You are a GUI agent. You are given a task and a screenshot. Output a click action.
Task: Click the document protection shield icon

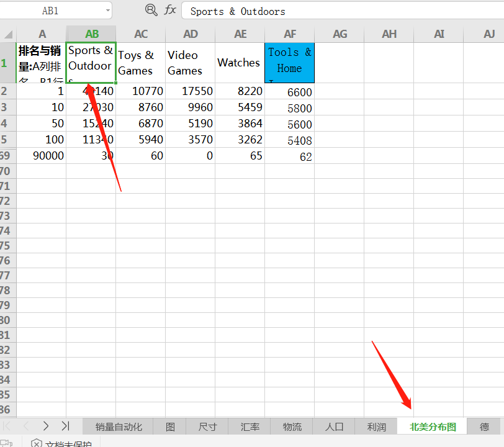point(37,443)
